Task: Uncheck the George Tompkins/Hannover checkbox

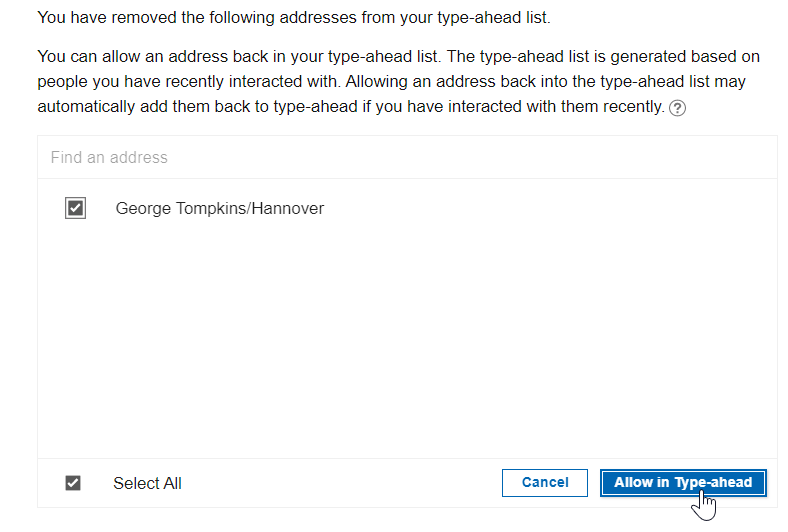Action: (x=75, y=208)
